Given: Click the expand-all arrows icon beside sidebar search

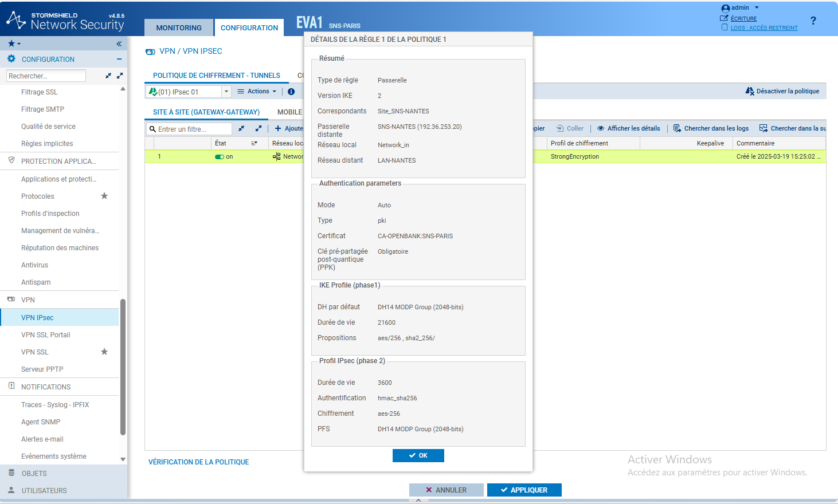Looking at the screenshot, I should 120,76.
